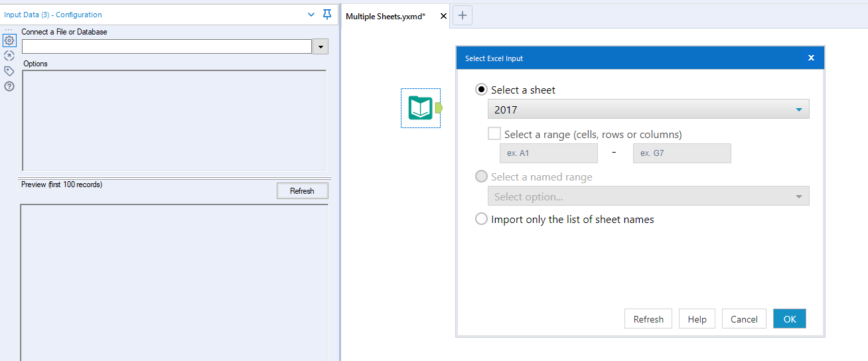Click the Help question mark sidebar icon
The image size is (868, 361).
[x=9, y=86]
